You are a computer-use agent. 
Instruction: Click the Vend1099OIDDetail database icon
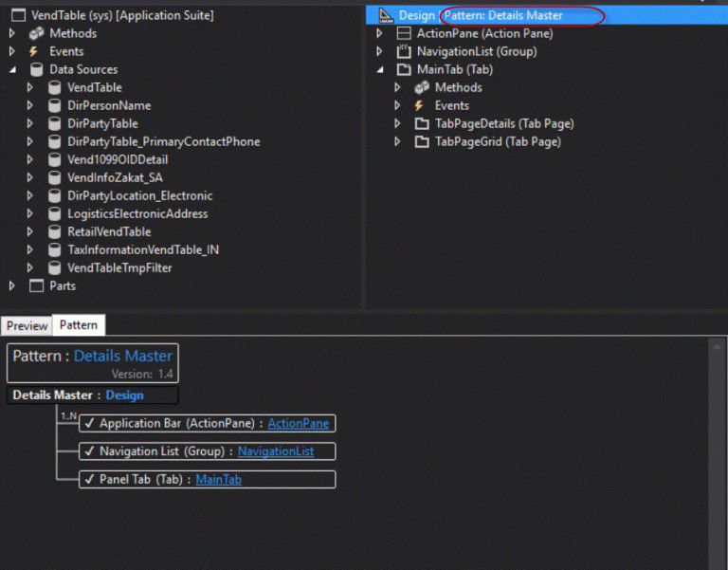pos(54,159)
